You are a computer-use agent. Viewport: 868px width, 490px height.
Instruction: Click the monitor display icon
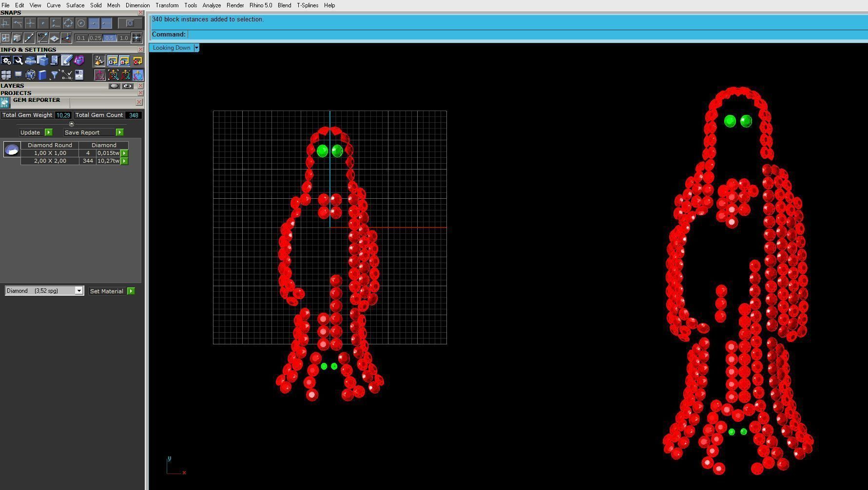coord(18,75)
